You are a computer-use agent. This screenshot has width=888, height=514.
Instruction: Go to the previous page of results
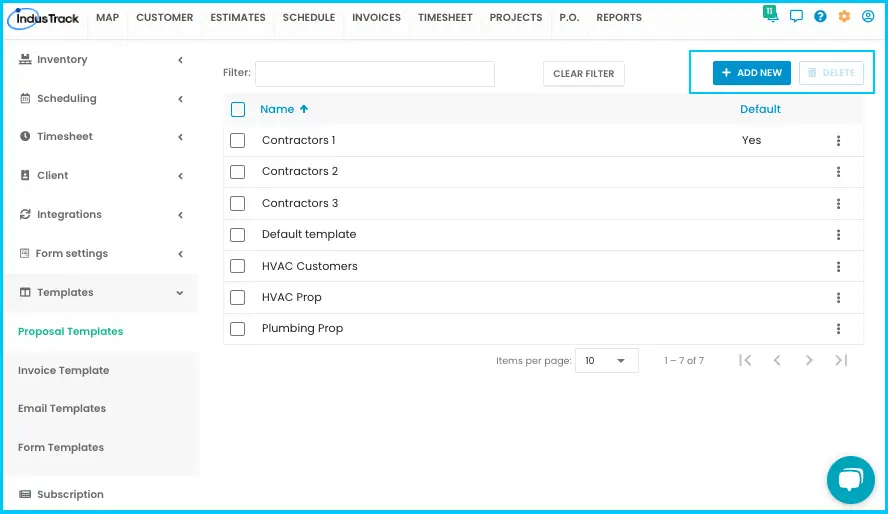pyautogui.click(x=777, y=360)
